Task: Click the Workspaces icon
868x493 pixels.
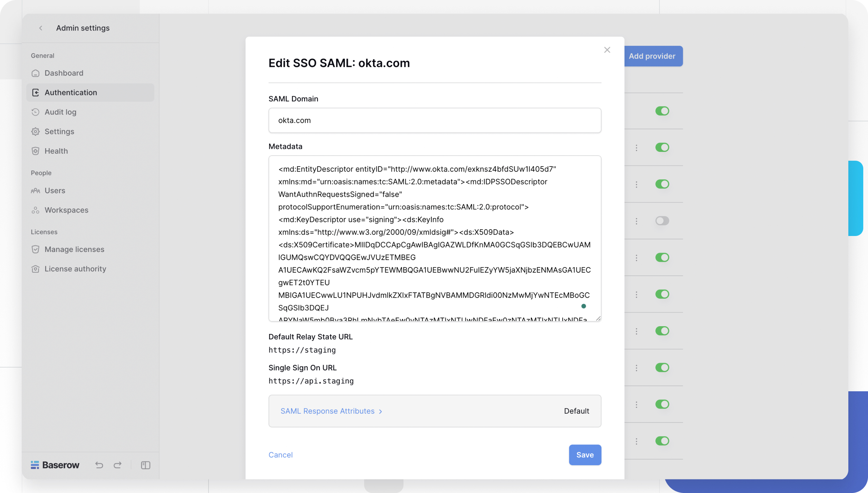Action: click(x=36, y=210)
